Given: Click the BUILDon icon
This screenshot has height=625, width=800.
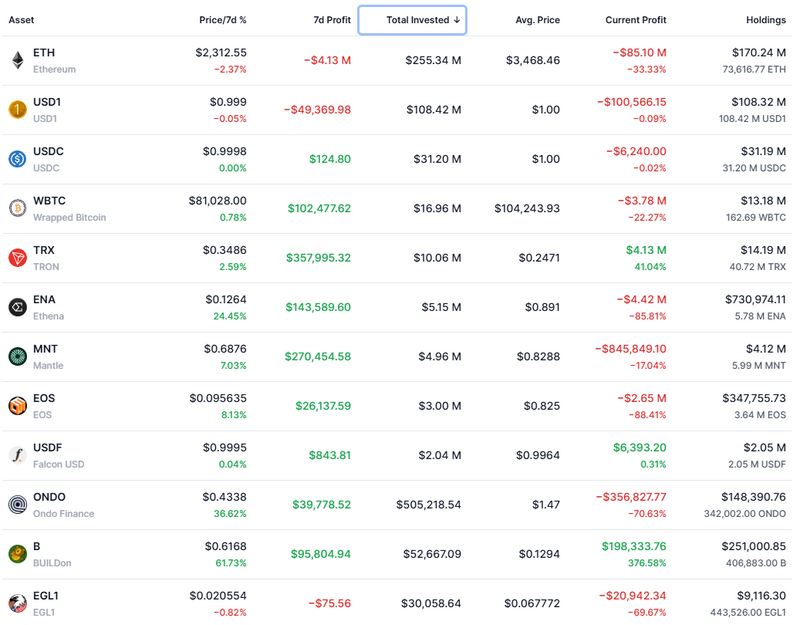Looking at the screenshot, I should point(18,554).
